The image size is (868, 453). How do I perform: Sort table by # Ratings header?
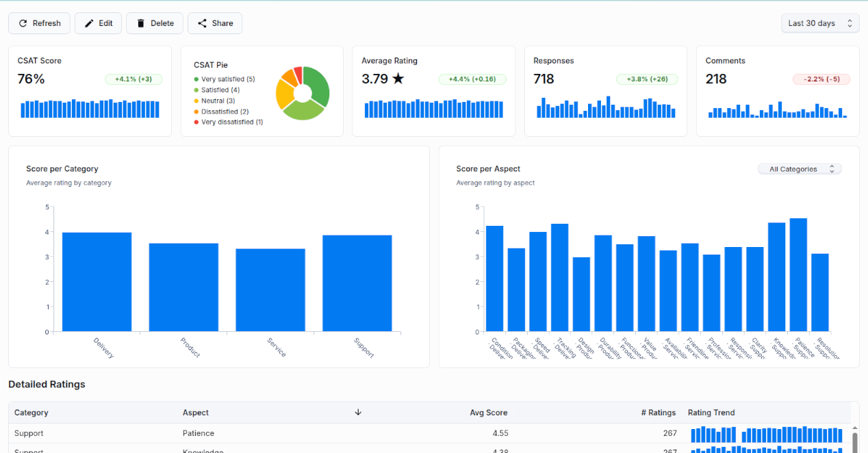coord(658,413)
